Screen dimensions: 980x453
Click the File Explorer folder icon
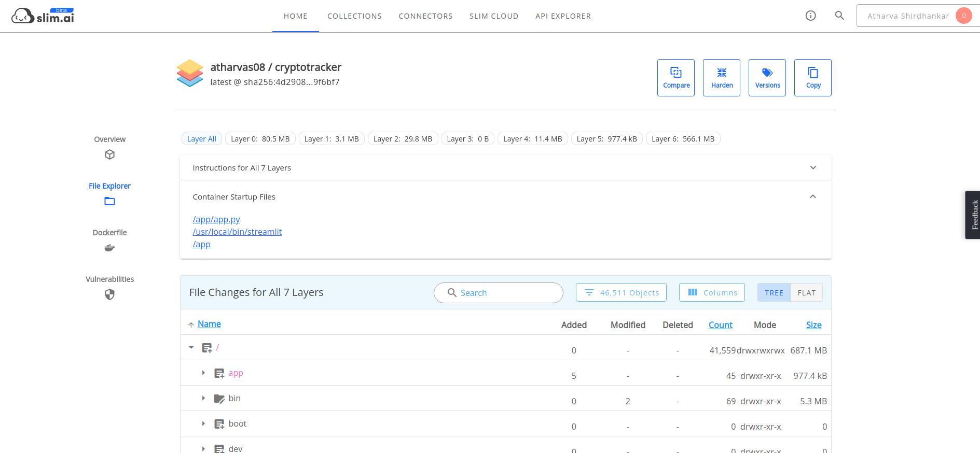pos(109,201)
